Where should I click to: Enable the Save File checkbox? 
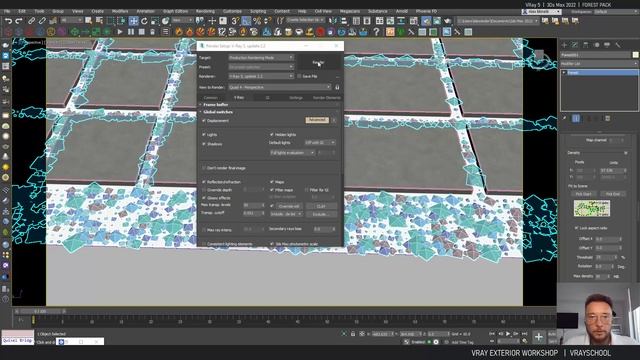point(299,76)
